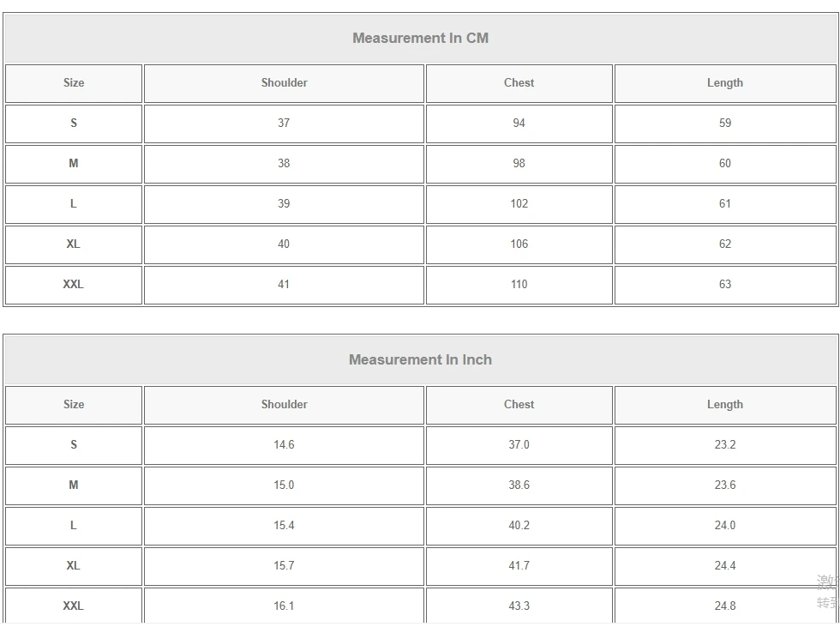Click the shoulder value 14.6 in the Inch table

coord(284,445)
